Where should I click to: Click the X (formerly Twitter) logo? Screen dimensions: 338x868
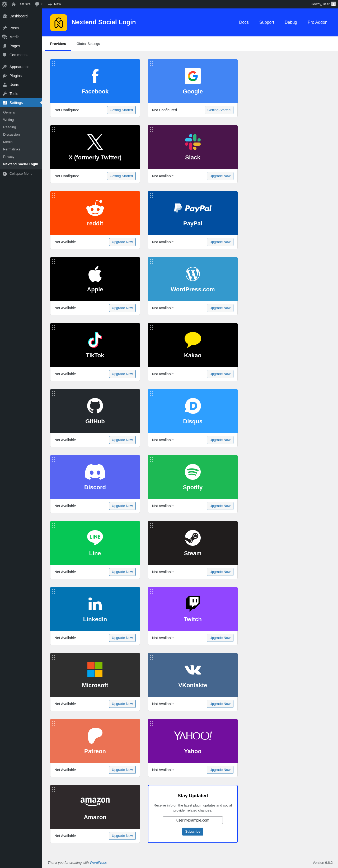(95, 142)
